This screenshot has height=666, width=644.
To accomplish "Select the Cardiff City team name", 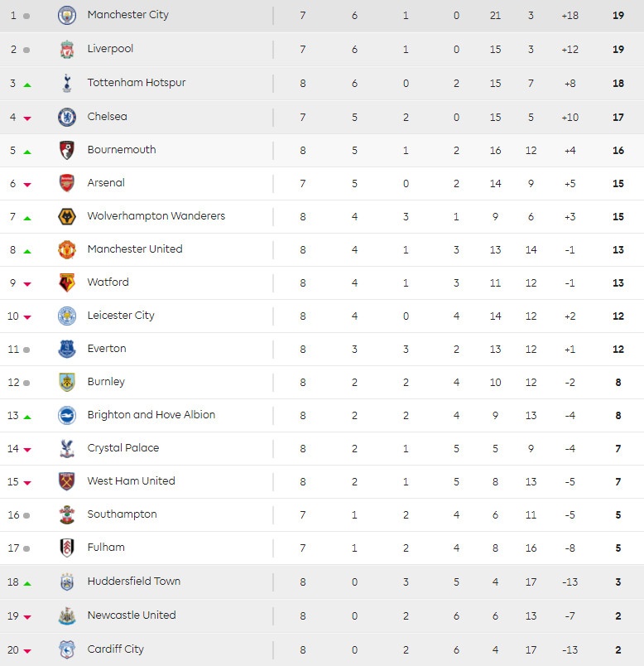I will 116,649.
